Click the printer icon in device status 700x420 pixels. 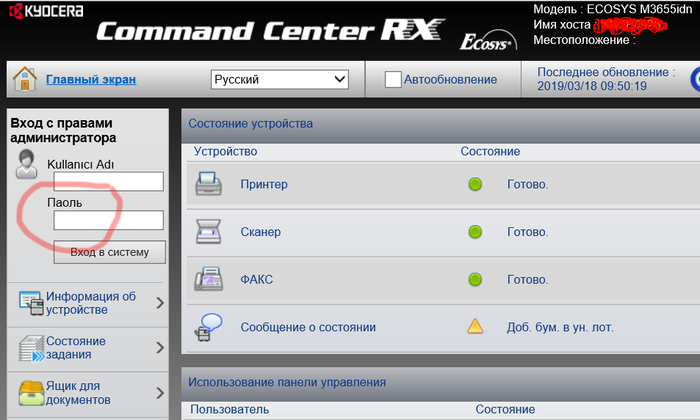click(208, 184)
